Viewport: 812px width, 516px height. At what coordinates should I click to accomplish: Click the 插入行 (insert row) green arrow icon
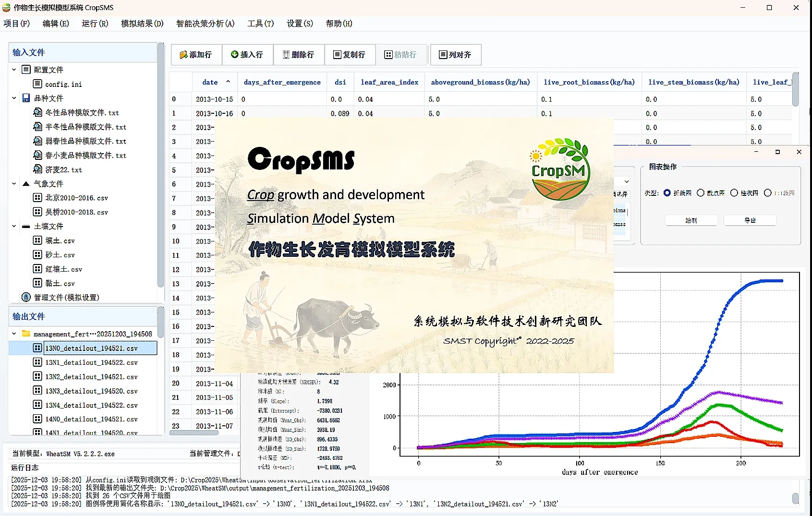(x=234, y=55)
